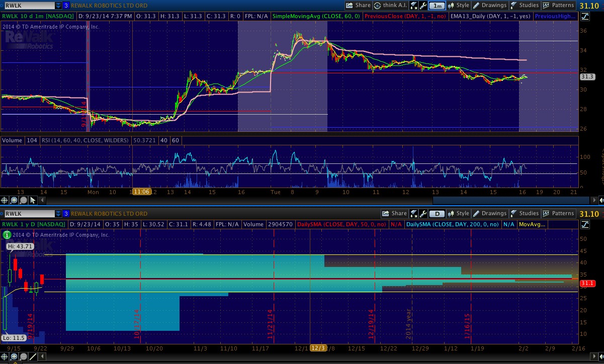
Task: Open Share menu in the top chart
Action: coord(358,6)
